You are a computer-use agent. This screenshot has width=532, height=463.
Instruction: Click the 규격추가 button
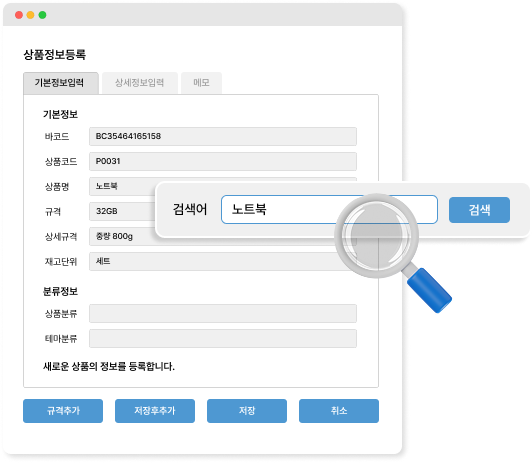(63, 411)
